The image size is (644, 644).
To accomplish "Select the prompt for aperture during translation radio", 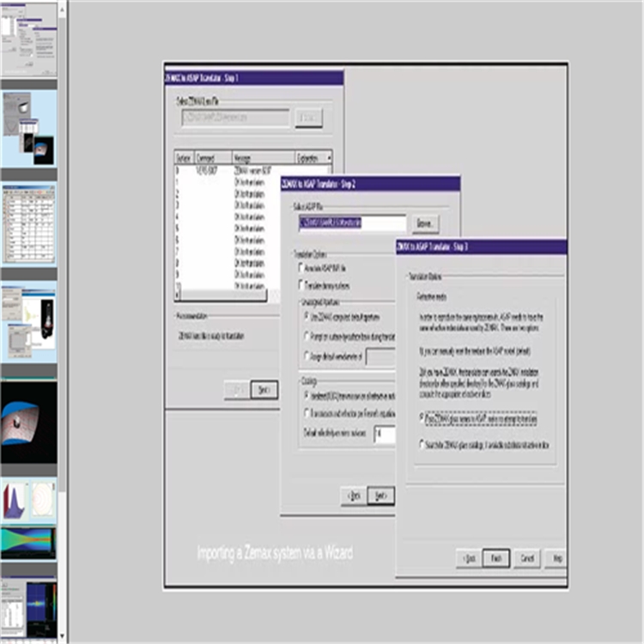I will [307, 336].
